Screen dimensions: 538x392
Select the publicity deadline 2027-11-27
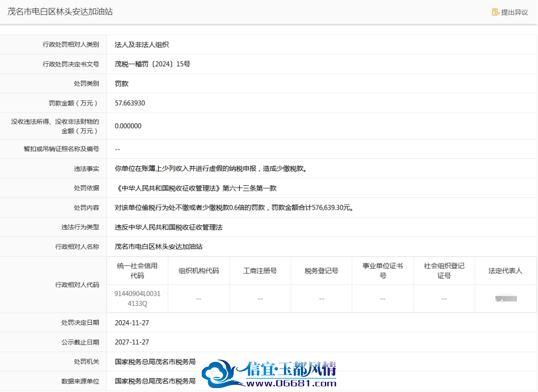[x=132, y=342]
